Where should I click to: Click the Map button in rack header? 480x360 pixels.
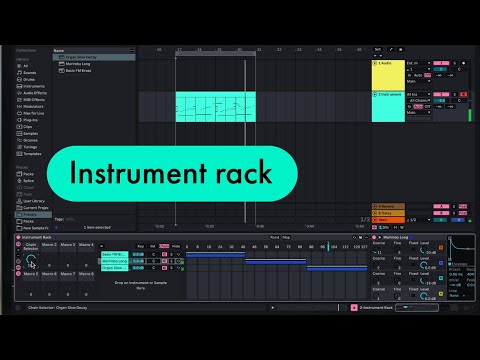click(x=286, y=237)
